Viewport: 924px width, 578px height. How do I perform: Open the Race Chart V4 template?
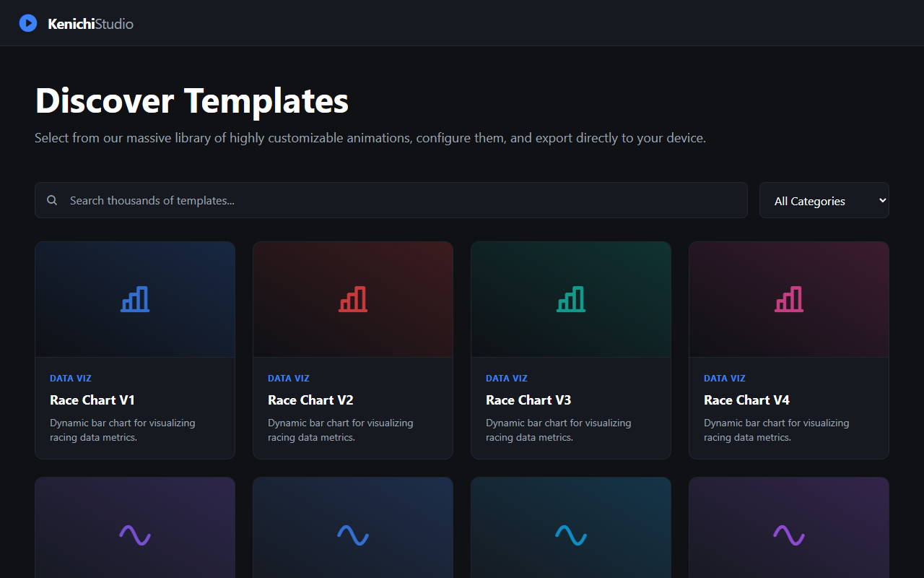tap(746, 400)
